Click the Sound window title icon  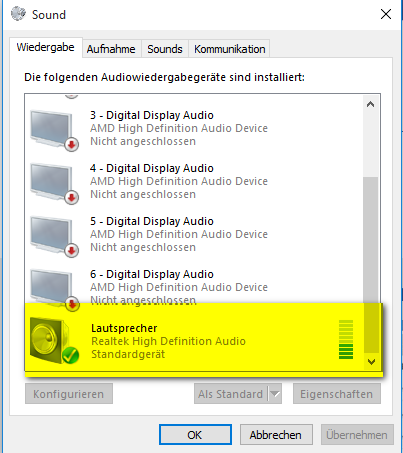click(x=18, y=14)
